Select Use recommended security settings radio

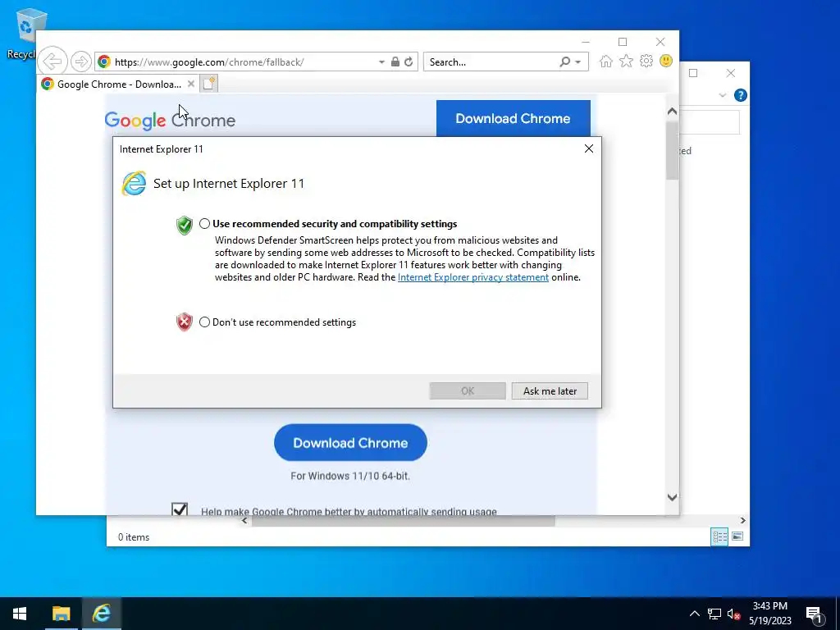click(x=204, y=224)
